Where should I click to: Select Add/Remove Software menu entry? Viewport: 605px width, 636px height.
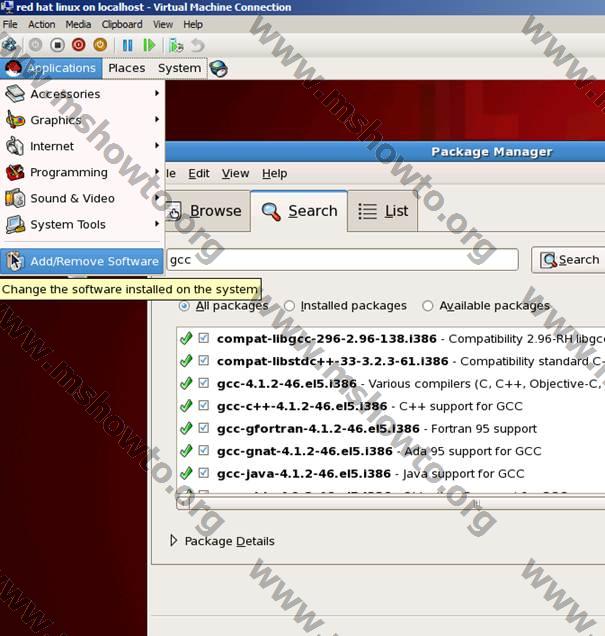pyautogui.click(x=82, y=261)
